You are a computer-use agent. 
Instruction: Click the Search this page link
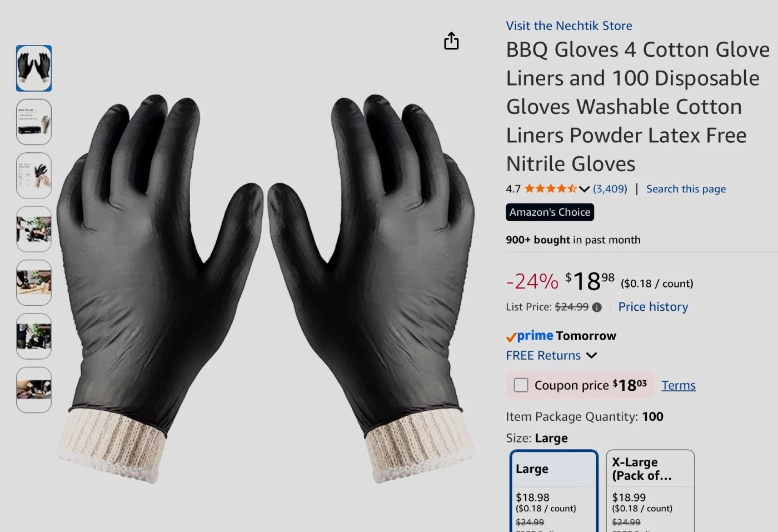(686, 189)
